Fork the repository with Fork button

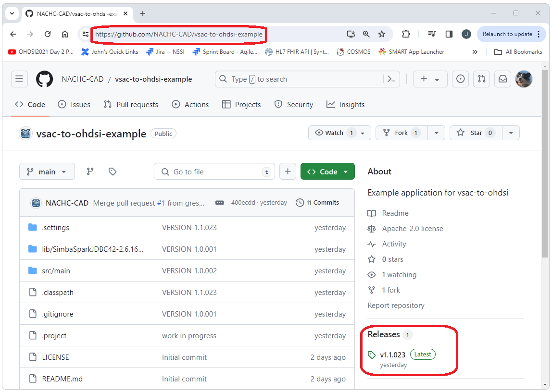[401, 133]
